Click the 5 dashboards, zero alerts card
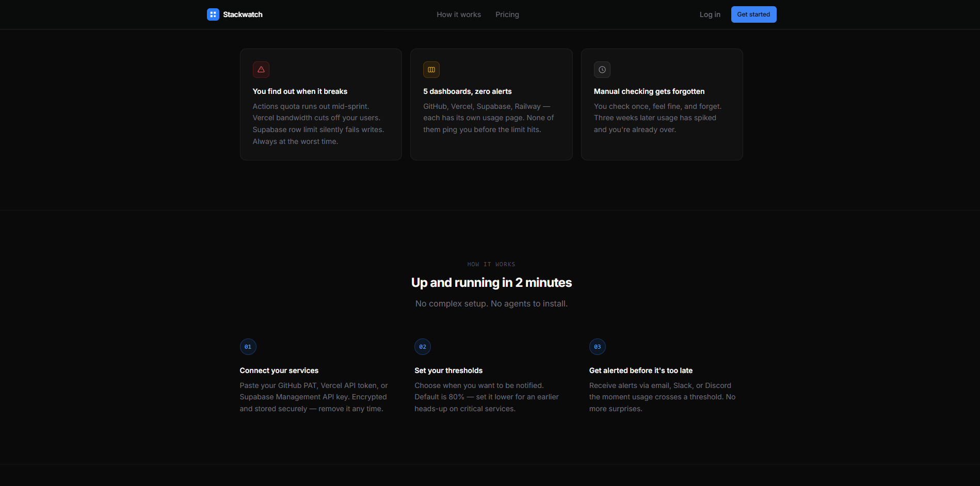Screen dimensions: 980x486 point(491,104)
